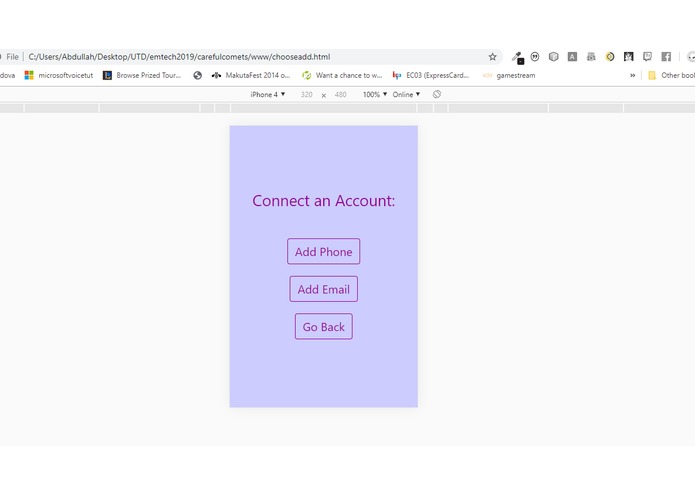The image size is (695, 494).
Task: Show hidden bookmarks with double chevron
Action: [x=633, y=75]
